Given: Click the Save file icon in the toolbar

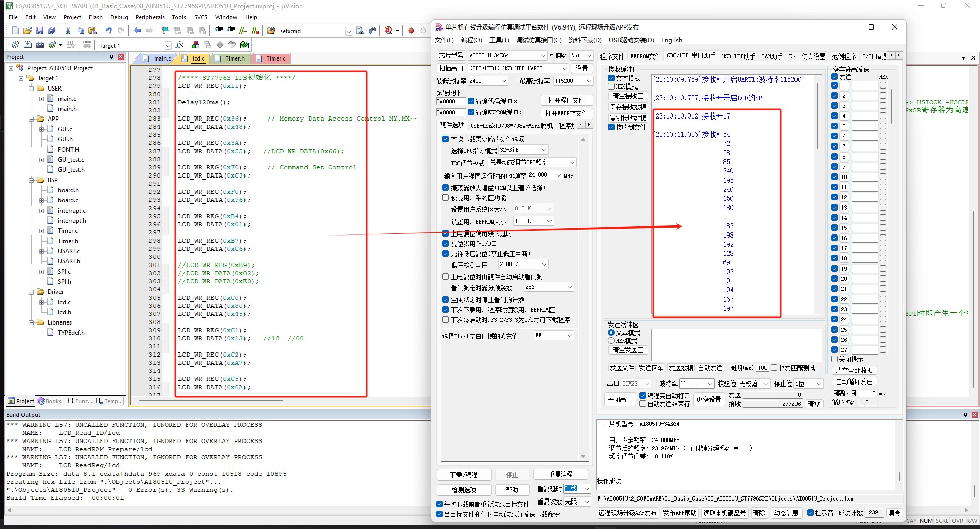Looking at the screenshot, I should [x=40, y=31].
